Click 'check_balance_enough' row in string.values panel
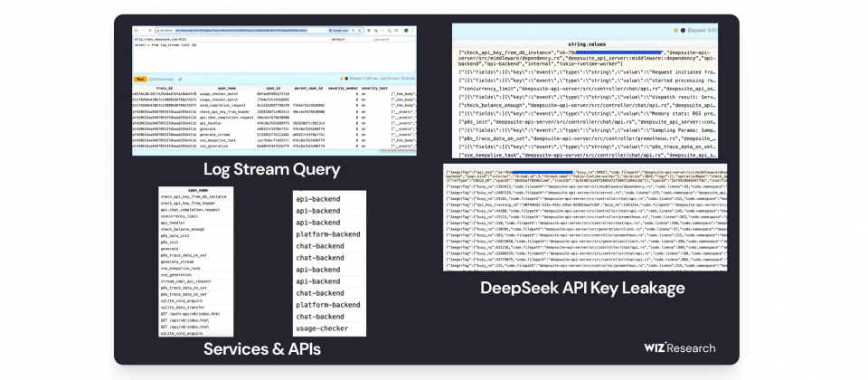The height and width of the screenshot is (380, 868). 588,105
